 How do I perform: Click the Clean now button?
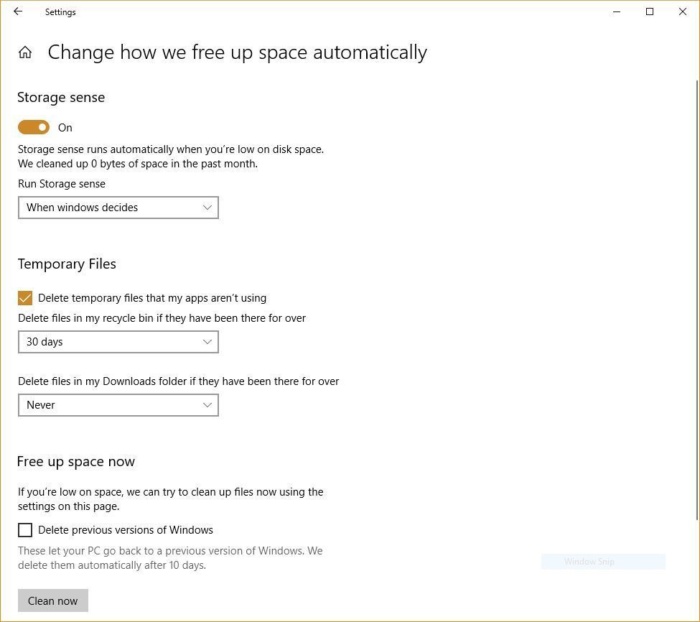pyautogui.click(x=53, y=601)
